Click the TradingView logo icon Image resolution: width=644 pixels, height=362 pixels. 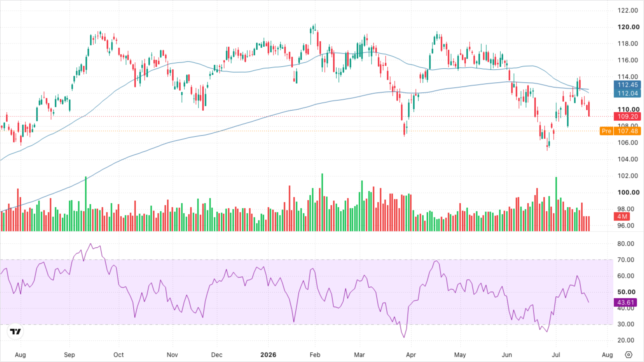click(15, 332)
